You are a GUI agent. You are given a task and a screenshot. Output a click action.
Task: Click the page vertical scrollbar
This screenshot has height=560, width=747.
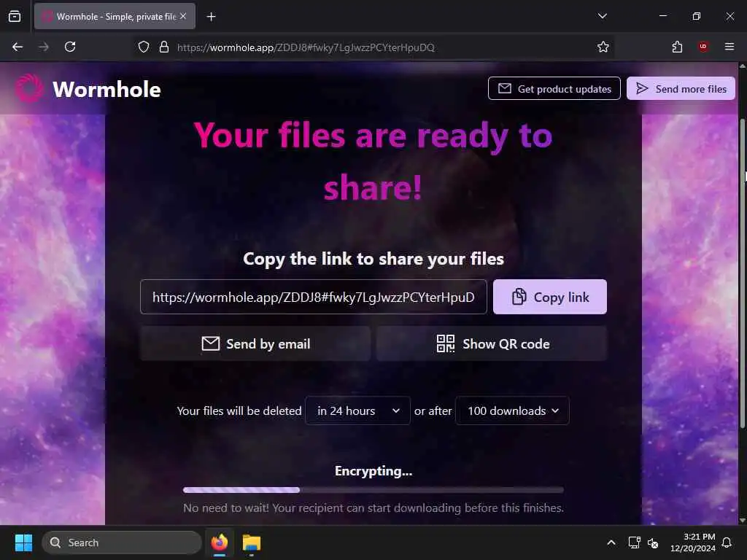742,274
